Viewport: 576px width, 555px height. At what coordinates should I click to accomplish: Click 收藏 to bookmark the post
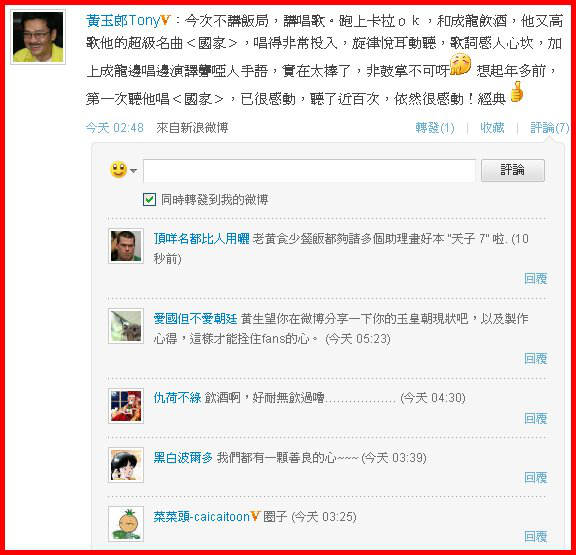click(x=492, y=127)
